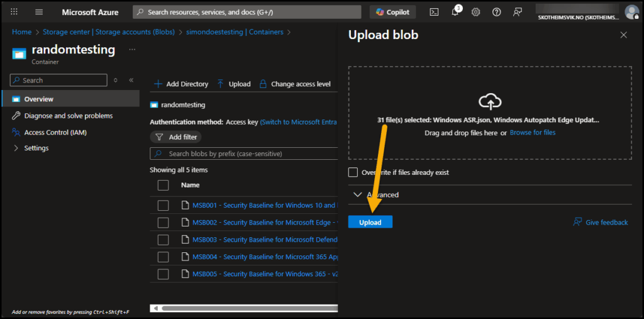Open MSB001 Security Baseline for Windows 10

(265, 206)
